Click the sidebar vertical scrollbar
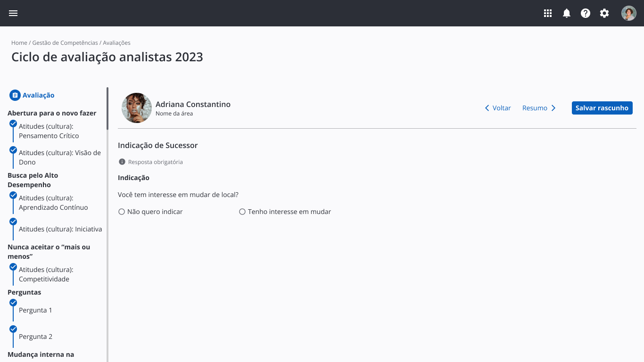 coord(107,108)
